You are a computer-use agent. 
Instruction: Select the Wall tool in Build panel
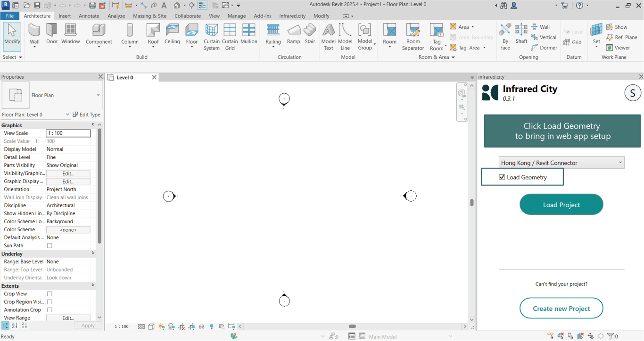click(34, 35)
